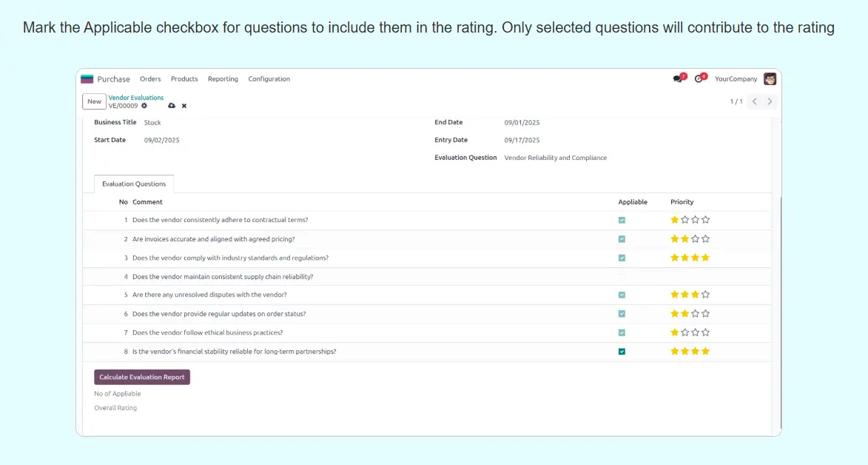Go to the next record arrow
Screen dimensions: 868x465
(770, 101)
